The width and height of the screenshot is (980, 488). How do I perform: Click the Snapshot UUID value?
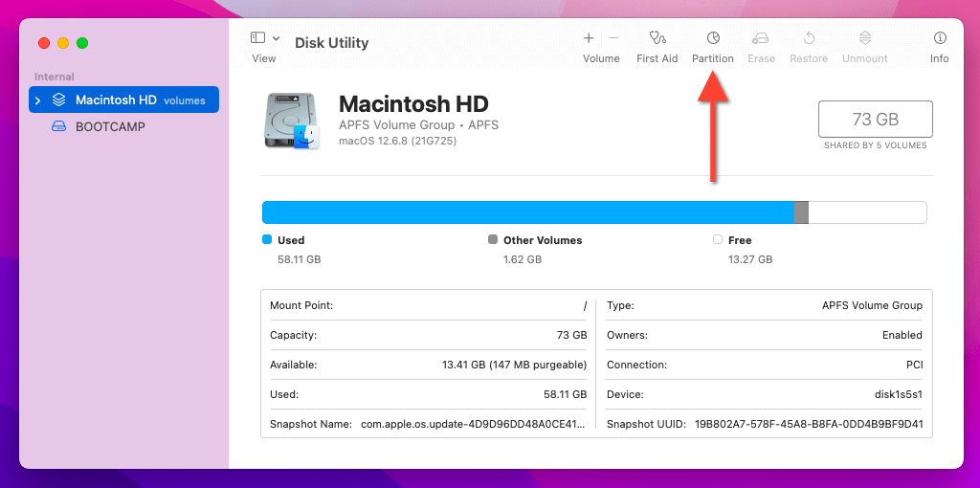809,424
